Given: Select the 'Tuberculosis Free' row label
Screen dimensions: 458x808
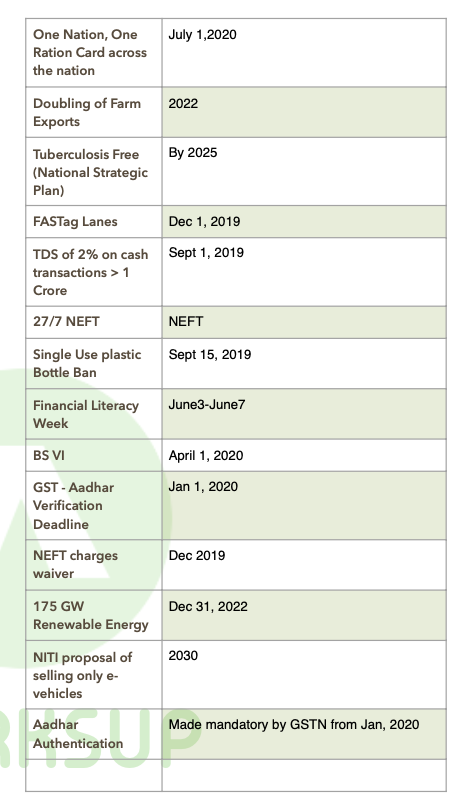Looking at the screenshot, I should tap(94, 172).
